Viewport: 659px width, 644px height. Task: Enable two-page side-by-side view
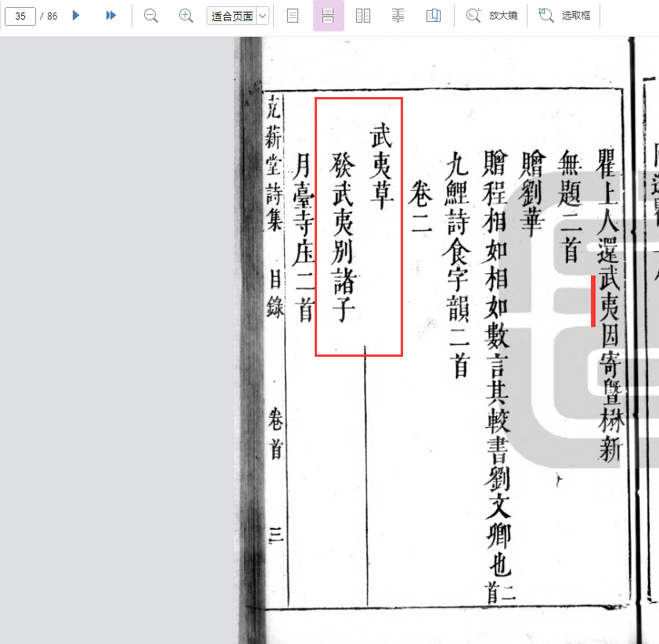(363, 16)
